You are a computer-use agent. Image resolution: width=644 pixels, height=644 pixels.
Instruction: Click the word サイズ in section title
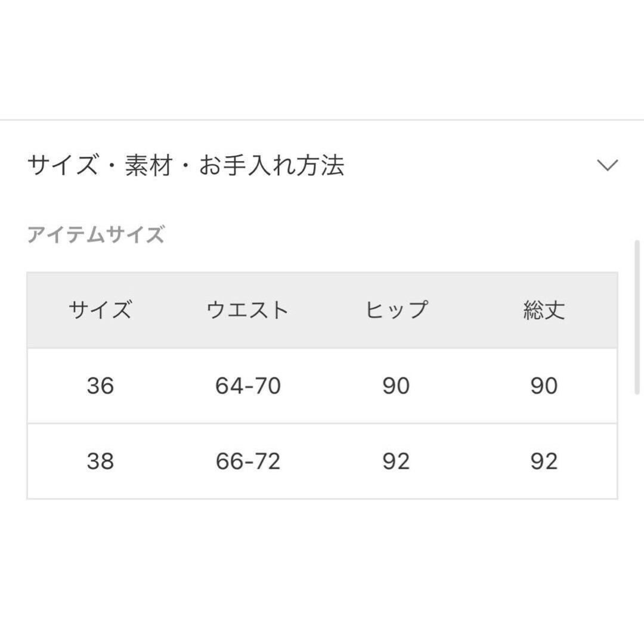pos(63,165)
